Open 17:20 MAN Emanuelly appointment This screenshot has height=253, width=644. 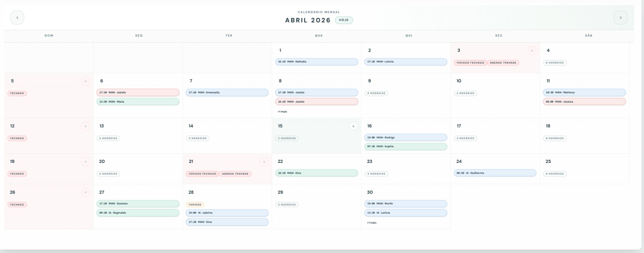pos(227,93)
